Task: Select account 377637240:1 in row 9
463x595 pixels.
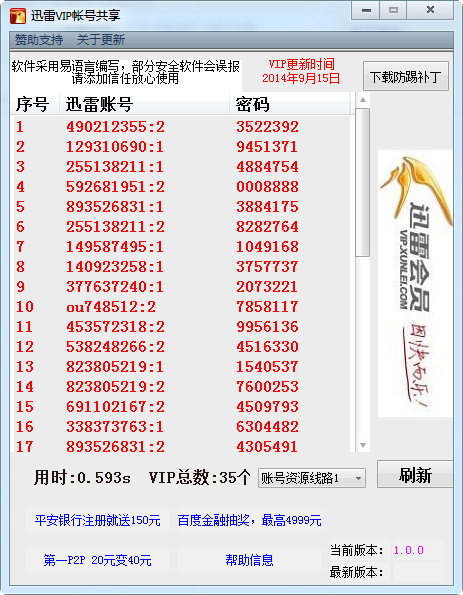Action: (115, 287)
